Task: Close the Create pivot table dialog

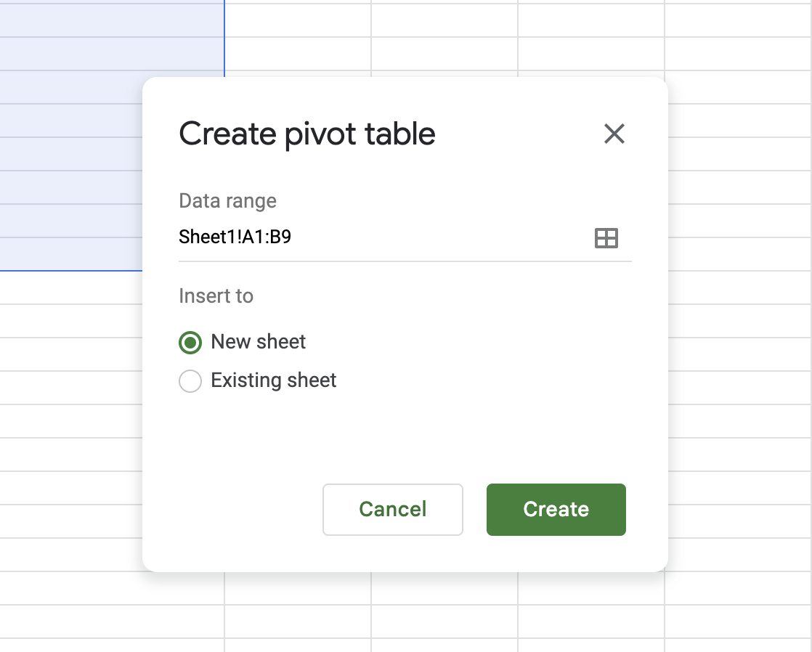Action: 614,134
